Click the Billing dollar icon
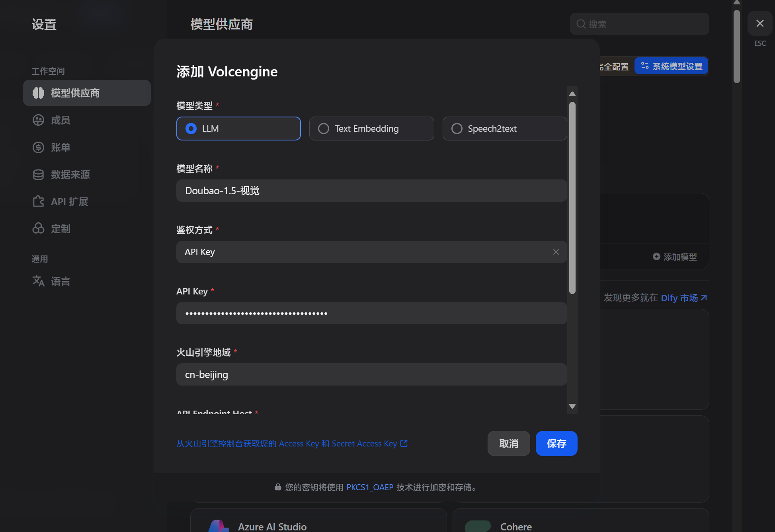Screen dimensions: 775x532 (x=38, y=147)
